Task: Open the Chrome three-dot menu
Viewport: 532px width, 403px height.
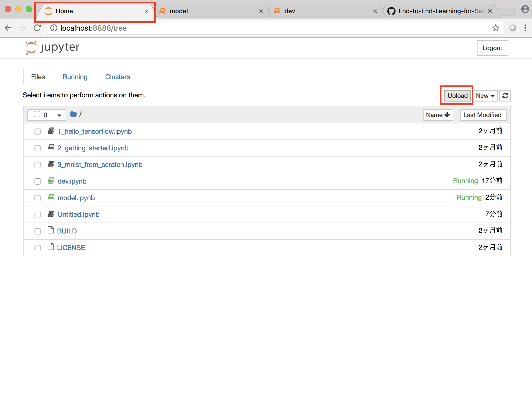Action: click(525, 28)
